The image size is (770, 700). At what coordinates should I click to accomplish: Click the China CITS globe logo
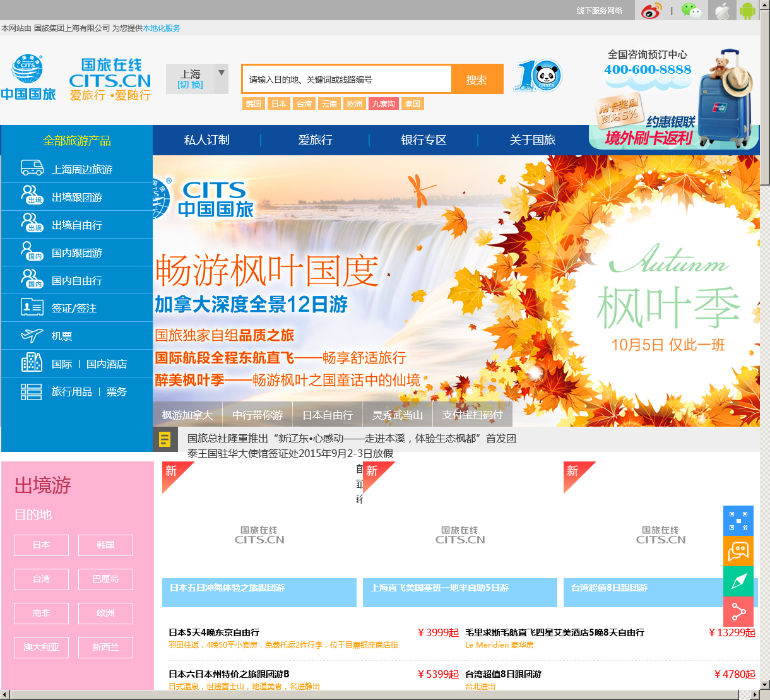(x=28, y=78)
